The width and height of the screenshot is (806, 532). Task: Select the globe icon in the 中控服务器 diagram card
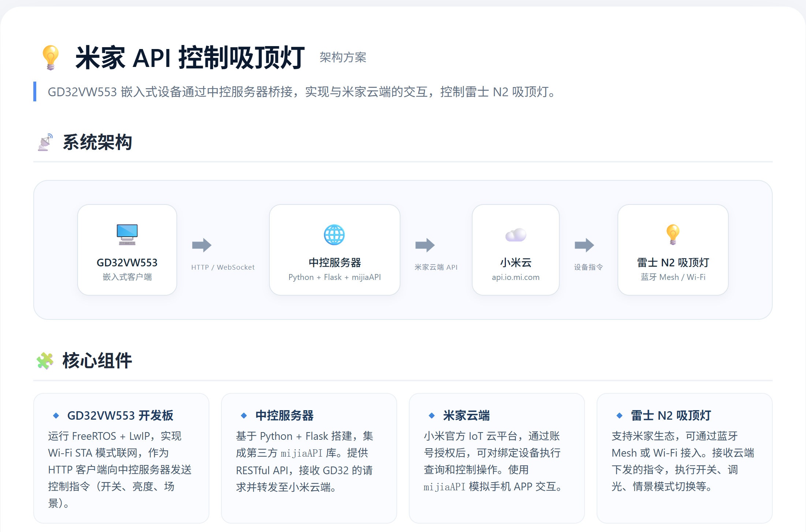[334, 235]
